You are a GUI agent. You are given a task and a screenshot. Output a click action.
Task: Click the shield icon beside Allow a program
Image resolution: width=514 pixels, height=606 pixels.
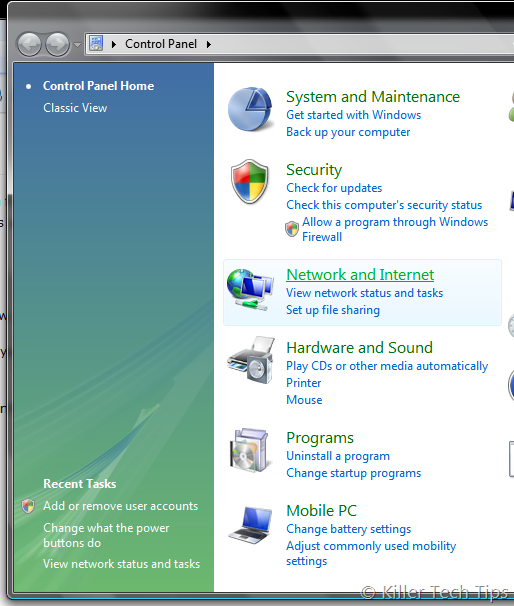point(292,229)
